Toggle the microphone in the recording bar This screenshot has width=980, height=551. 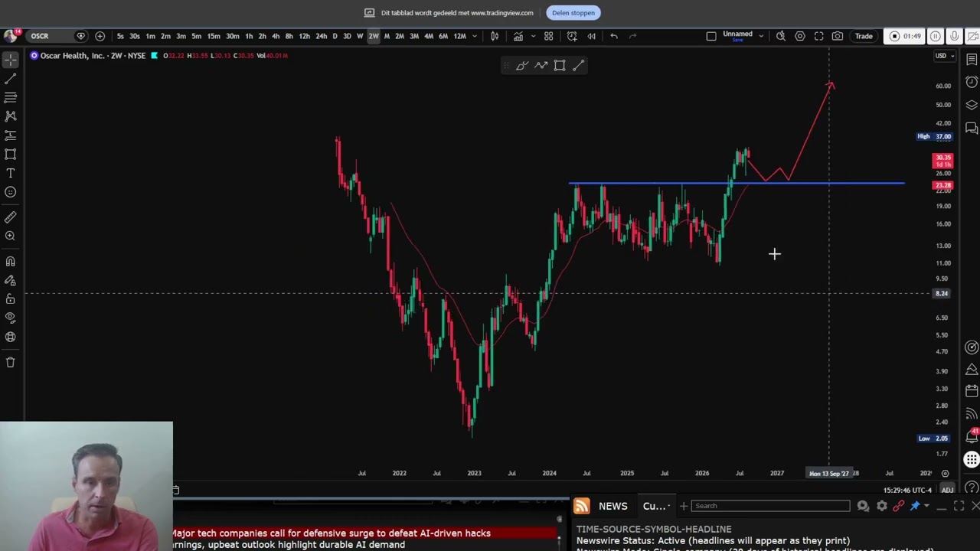(954, 36)
